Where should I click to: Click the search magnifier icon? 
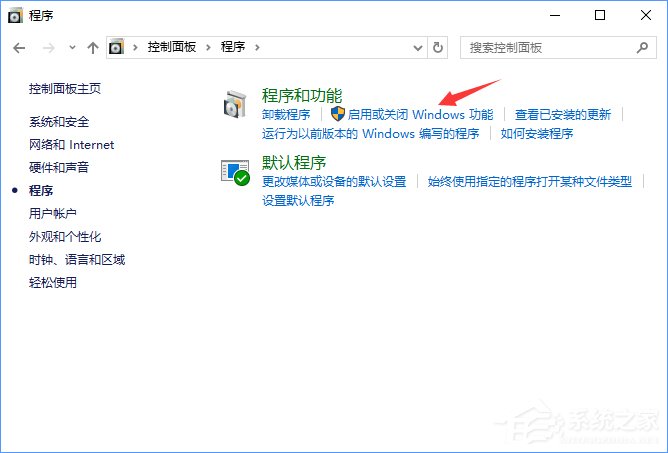[642, 47]
